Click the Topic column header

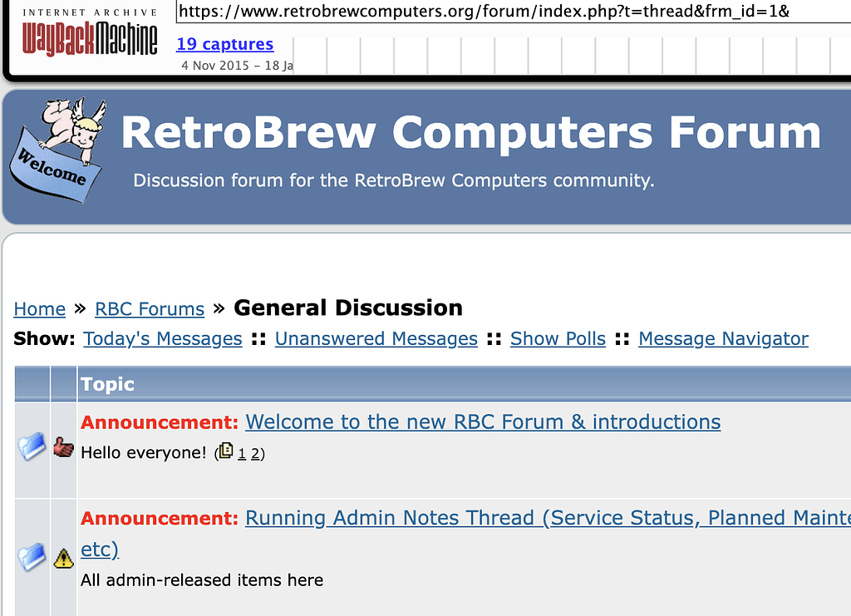pos(464,384)
